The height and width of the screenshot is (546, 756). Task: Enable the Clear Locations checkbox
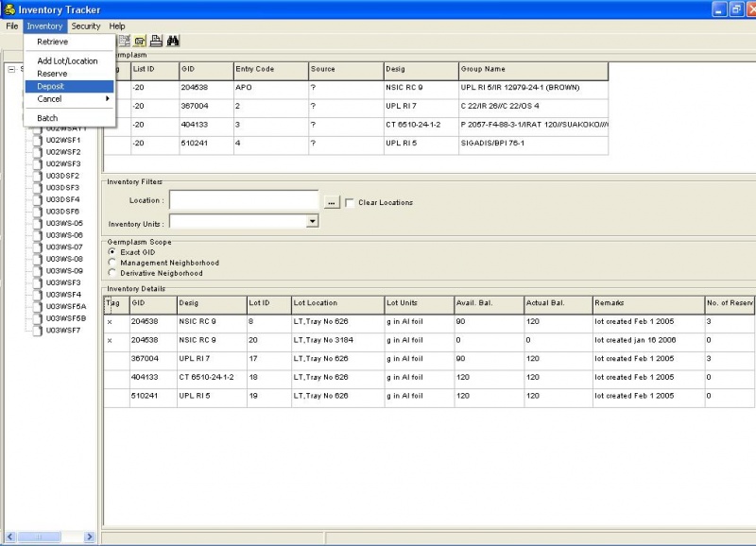click(x=350, y=203)
